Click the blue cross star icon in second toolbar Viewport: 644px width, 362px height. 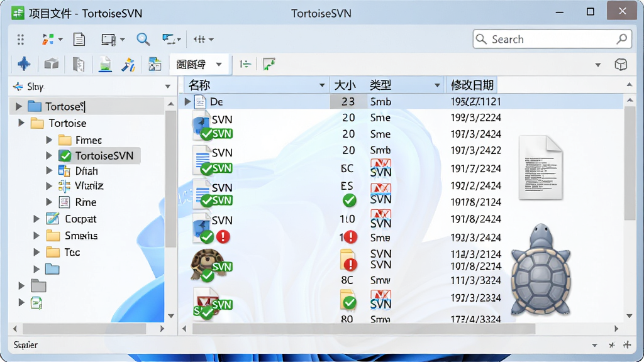24,64
